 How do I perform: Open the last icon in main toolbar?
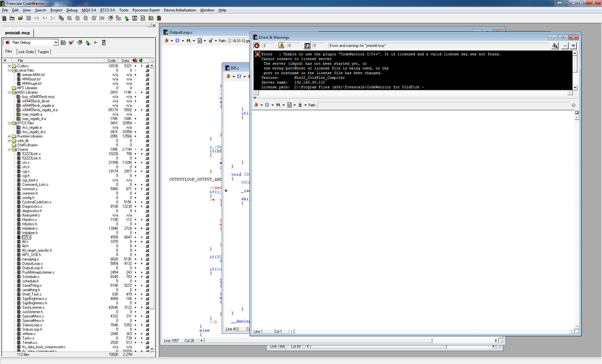[x=159, y=18]
